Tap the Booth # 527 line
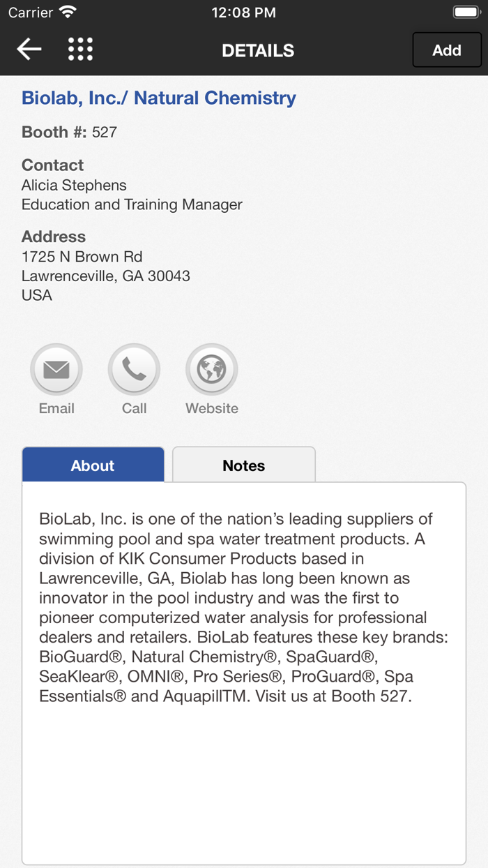This screenshot has width=488, height=868. [x=70, y=132]
